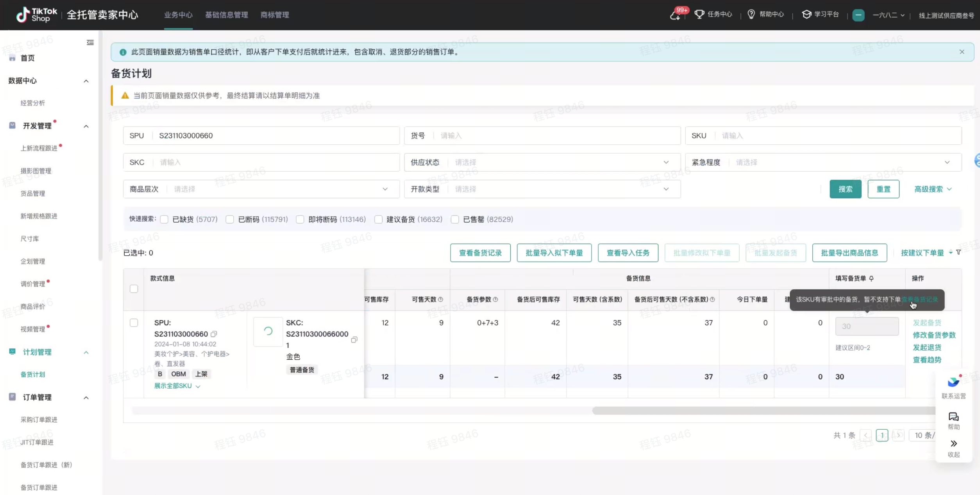The width and height of the screenshot is (980, 495).
Task: Click the 联系运营 contact icon
Action: coord(953,382)
